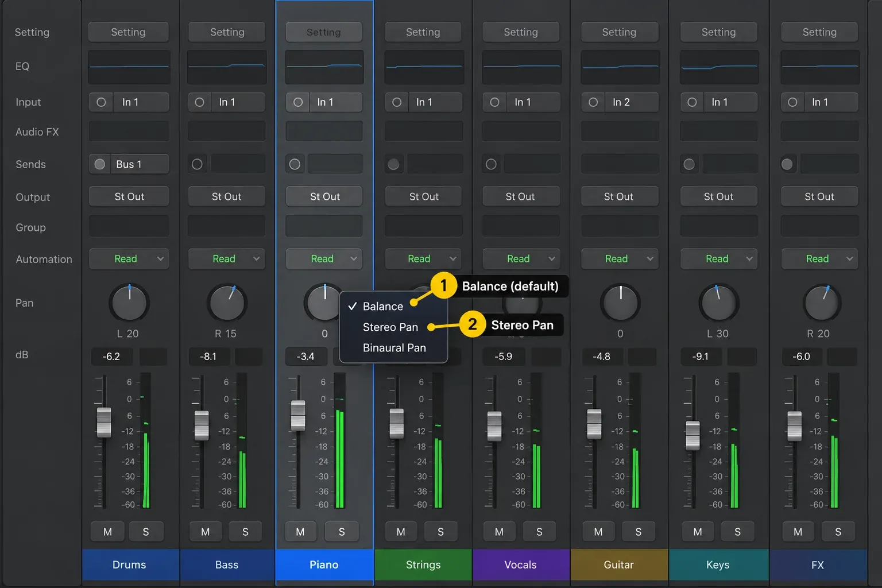The height and width of the screenshot is (588, 882).
Task: Open the FX automation mode Read dropdown
Action: 819,259
